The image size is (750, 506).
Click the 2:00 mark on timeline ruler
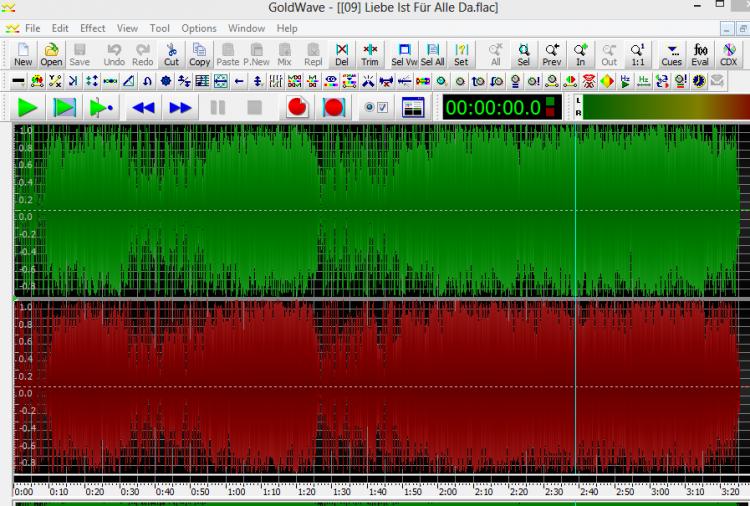448,491
